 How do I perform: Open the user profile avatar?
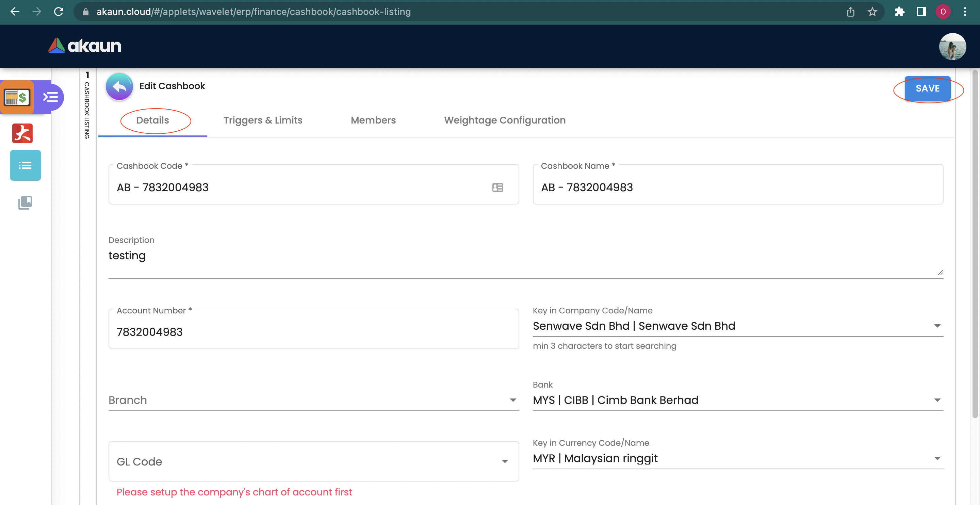(952, 46)
